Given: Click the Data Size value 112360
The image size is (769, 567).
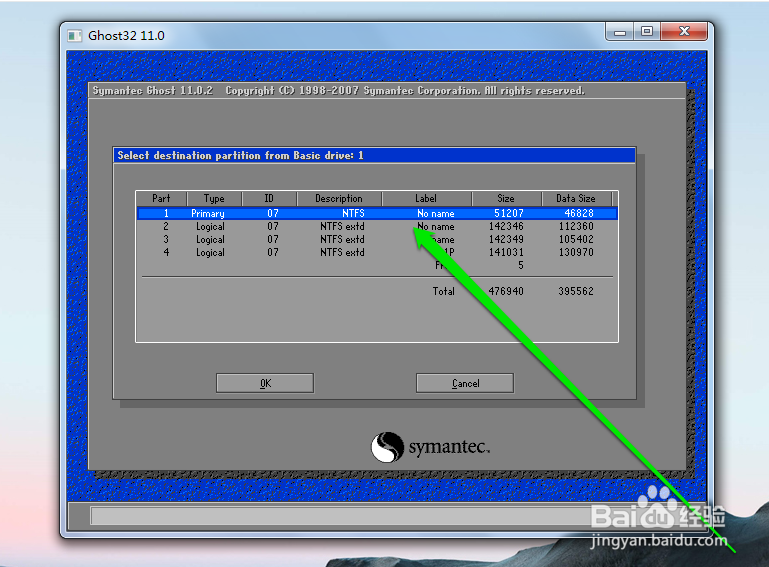Looking at the screenshot, I should 576,227.
